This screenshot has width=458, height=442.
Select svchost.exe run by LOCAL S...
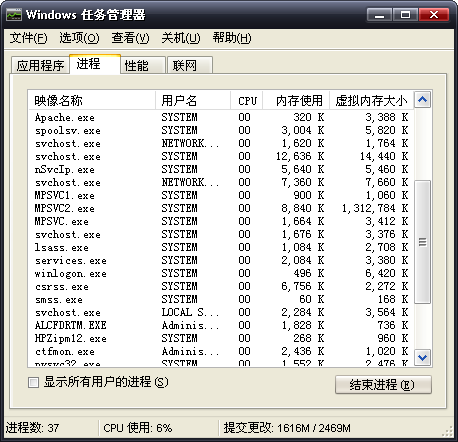point(221,312)
